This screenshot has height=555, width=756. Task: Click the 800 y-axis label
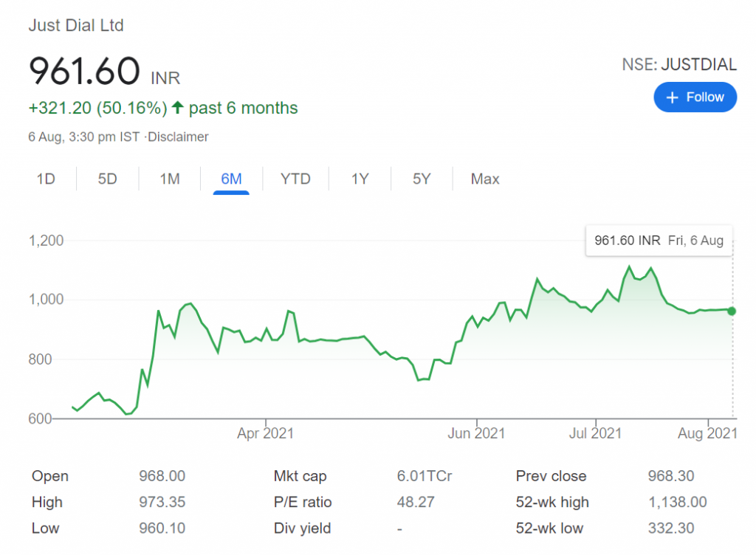click(40, 359)
